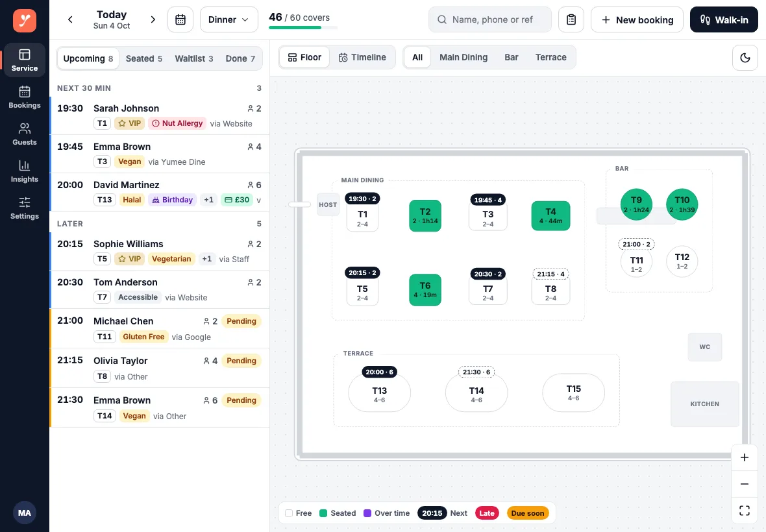Click the covers progress bar
Screen dimensions: 766x532
[303, 28]
